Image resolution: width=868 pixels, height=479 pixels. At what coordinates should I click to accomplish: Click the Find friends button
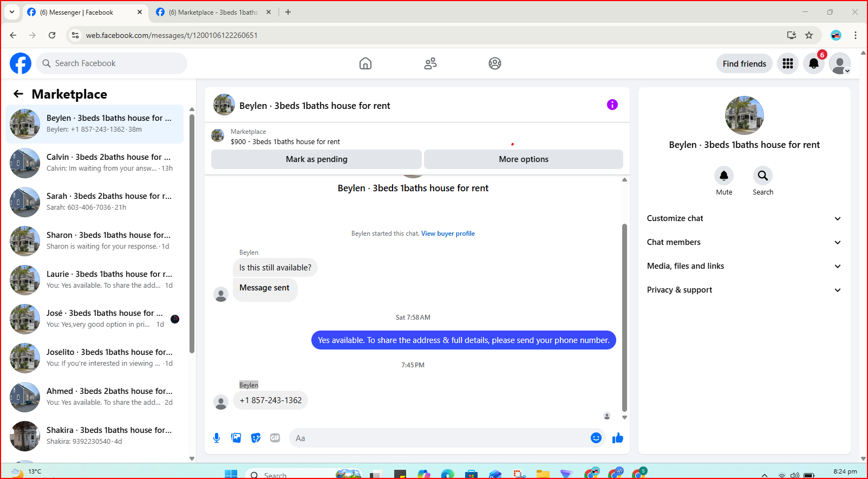[744, 63]
